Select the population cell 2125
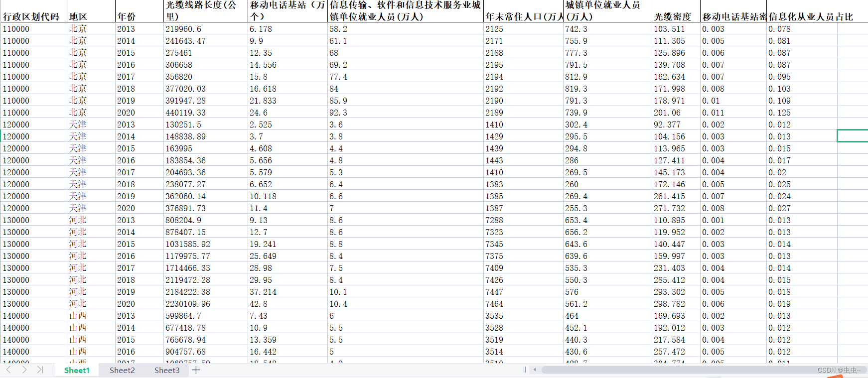 (524, 29)
